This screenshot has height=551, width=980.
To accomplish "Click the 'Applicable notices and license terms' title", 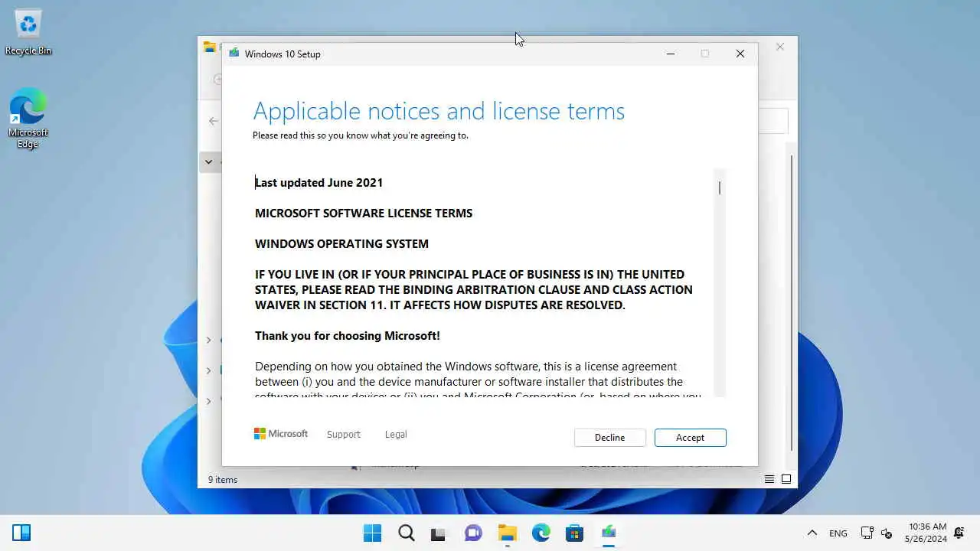I will (x=439, y=111).
